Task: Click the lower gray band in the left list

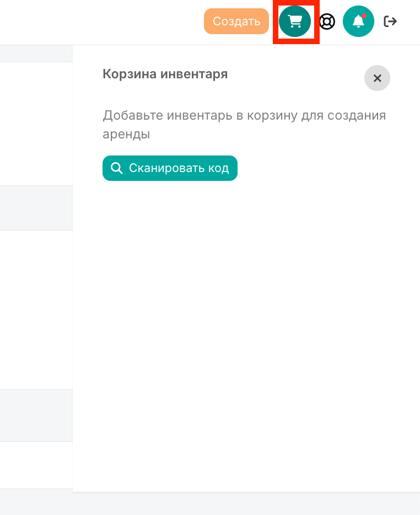Action: tap(36, 416)
